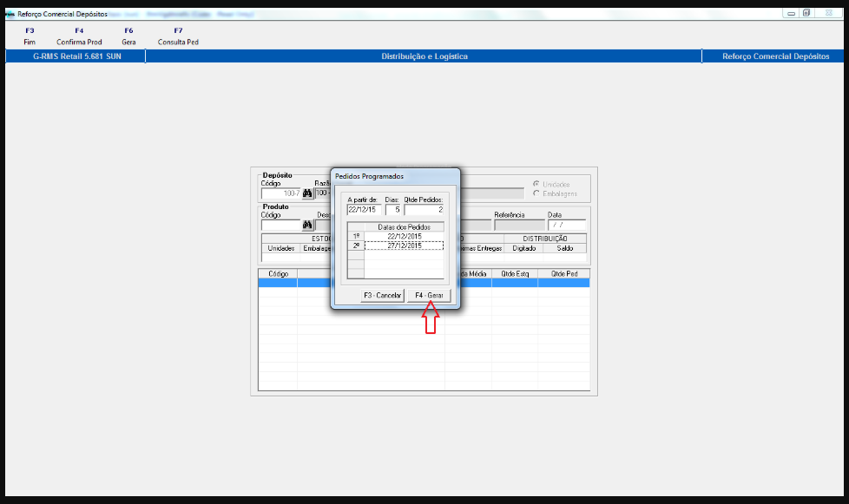Image resolution: width=849 pixels, height=504 pixels.
Task: Focus the Referência field
Action: (519, 225)
